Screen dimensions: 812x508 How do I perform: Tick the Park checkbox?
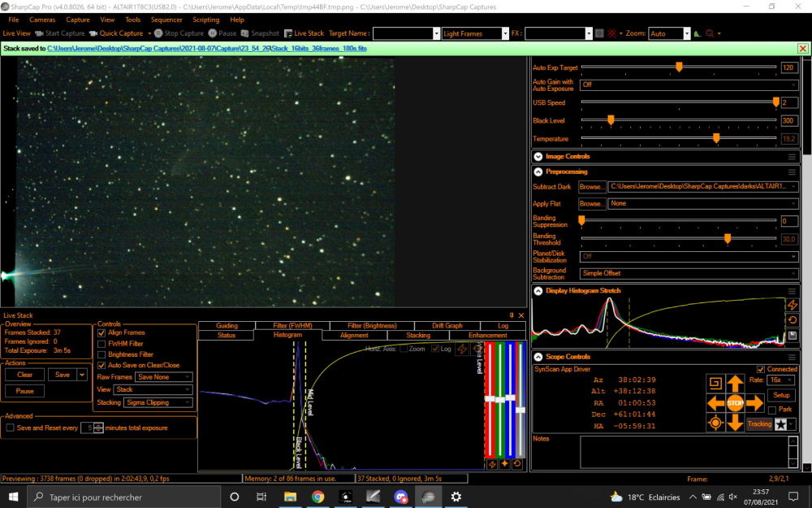(x=773, y=410)
